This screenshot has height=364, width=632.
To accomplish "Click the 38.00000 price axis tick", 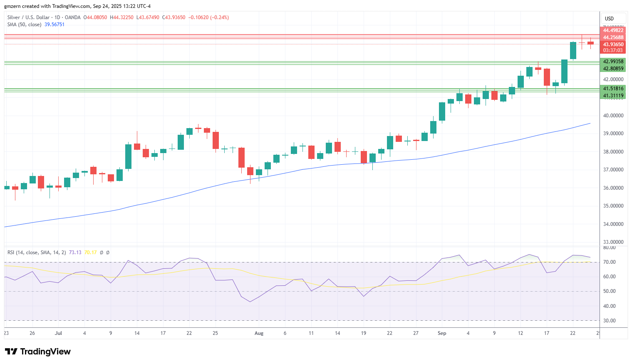I will tap(613, 152).
